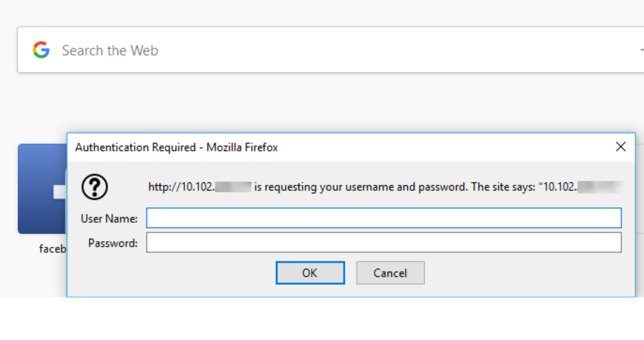The image size is (644, 340).
Task: Dismiss the prompt with the Cancel button
Action: pos(390,273)
